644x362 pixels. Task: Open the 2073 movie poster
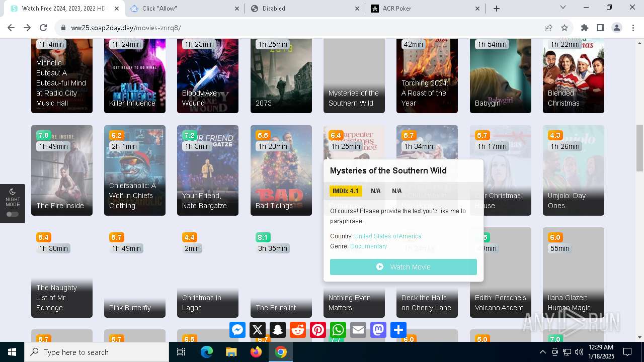[x=281, y=75]
